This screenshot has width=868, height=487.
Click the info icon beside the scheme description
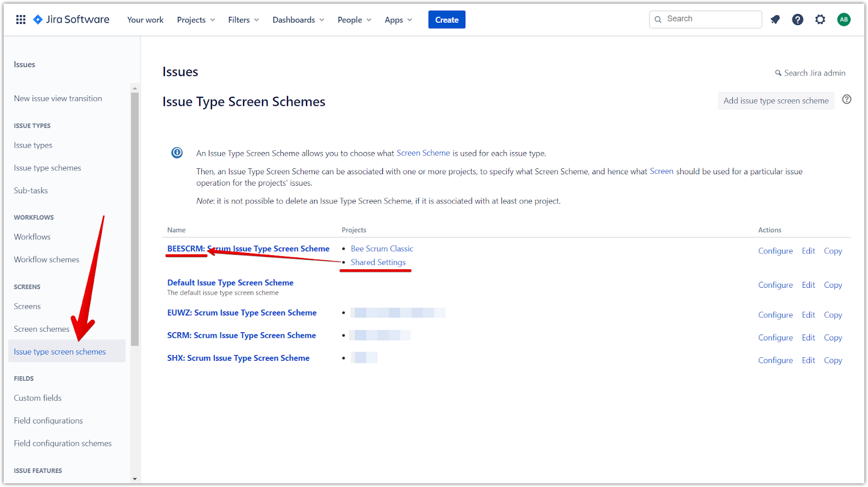tap(177, 153)
